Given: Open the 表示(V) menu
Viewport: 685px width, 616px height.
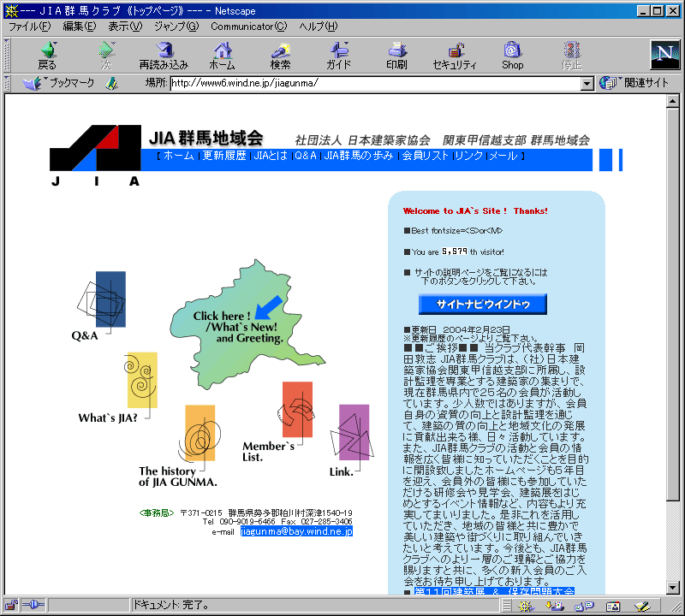Looking at the screenshot, I should click(x=125, y=27).
